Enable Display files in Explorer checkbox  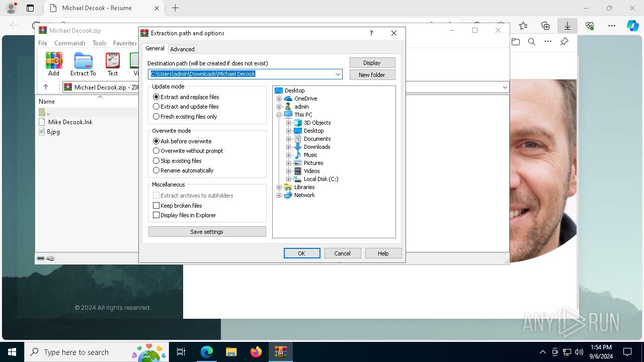tap(185, 215)
